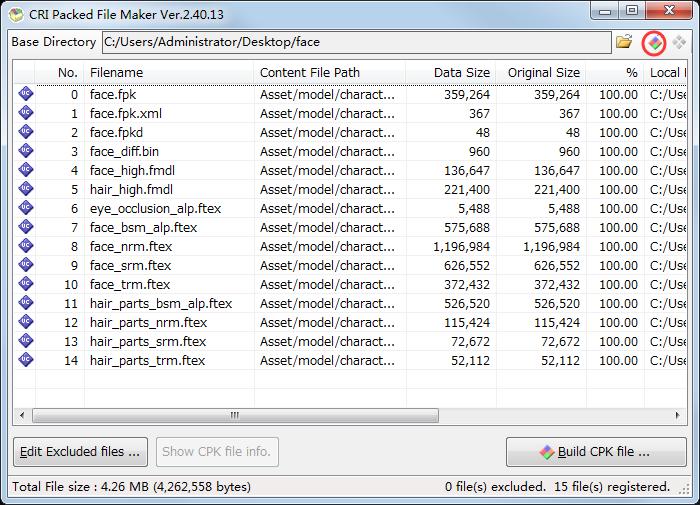Select the file icon for face.fpkd row
700x505 pixels.
26,132
